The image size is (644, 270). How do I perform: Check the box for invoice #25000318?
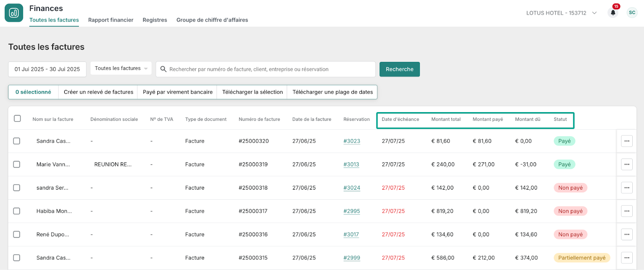pyautogui.click(x=17, y=188)
